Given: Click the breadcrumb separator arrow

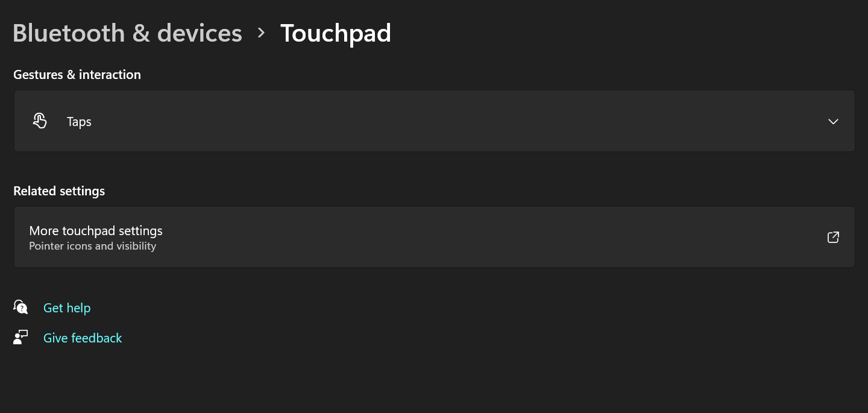Looking at the screenshot, I should click(261, 33).
